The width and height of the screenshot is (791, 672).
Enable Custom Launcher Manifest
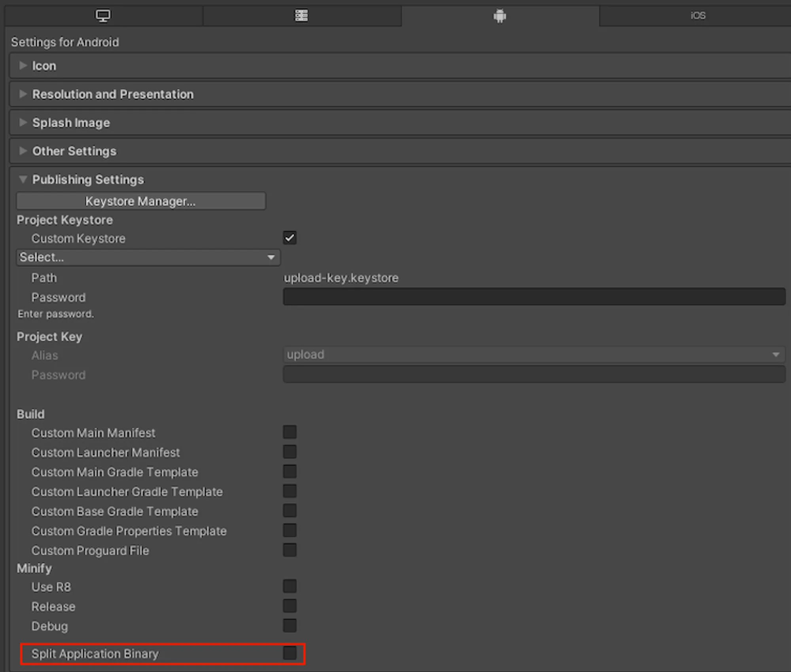290,452
